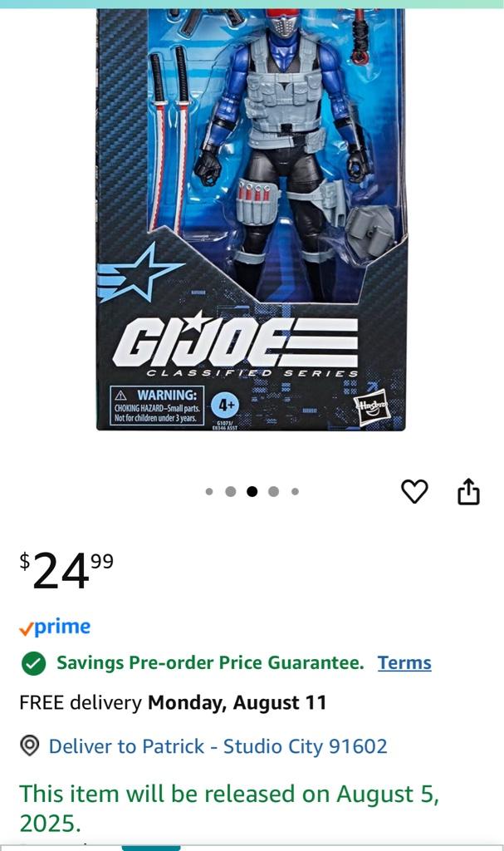504x851 pixels.
Task: Tap the heart wishlist icon
Action: coord(414,492)
